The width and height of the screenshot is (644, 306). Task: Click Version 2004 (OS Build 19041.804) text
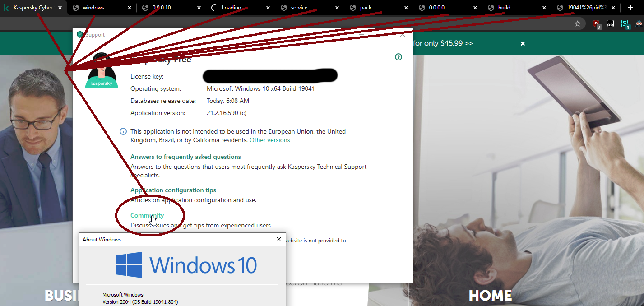pyautogui.click(x=140, y=302)
